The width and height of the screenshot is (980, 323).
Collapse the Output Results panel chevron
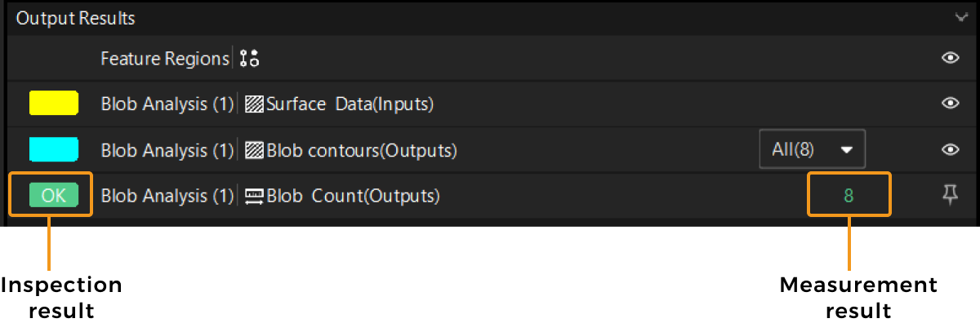click(x=960, y=17)
